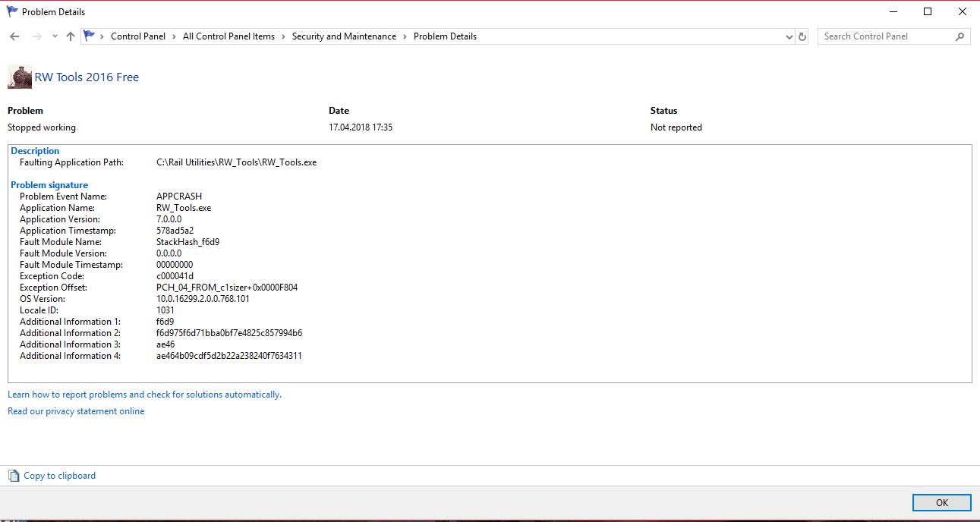Screen dimensions: 980x522
Task: Click the date 17.04.2018 17:35
Action: click(x=361, y=127)
